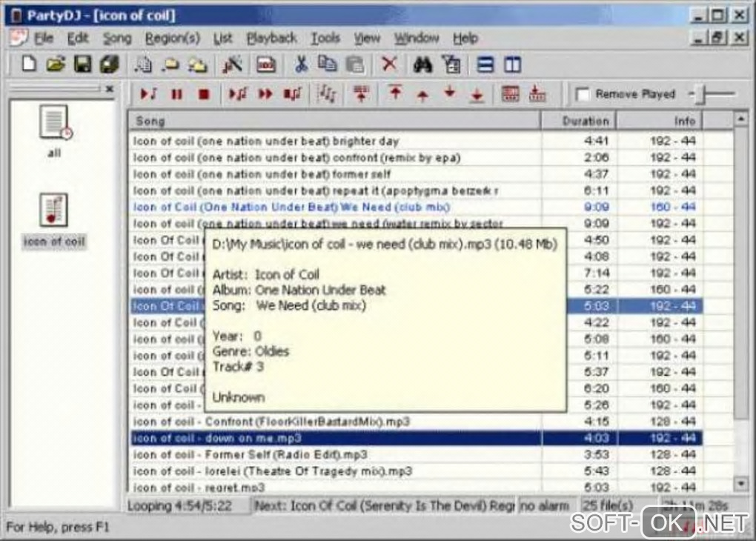Click the song list scroll-down arrow
756x541 pixels.
[741, 482]
